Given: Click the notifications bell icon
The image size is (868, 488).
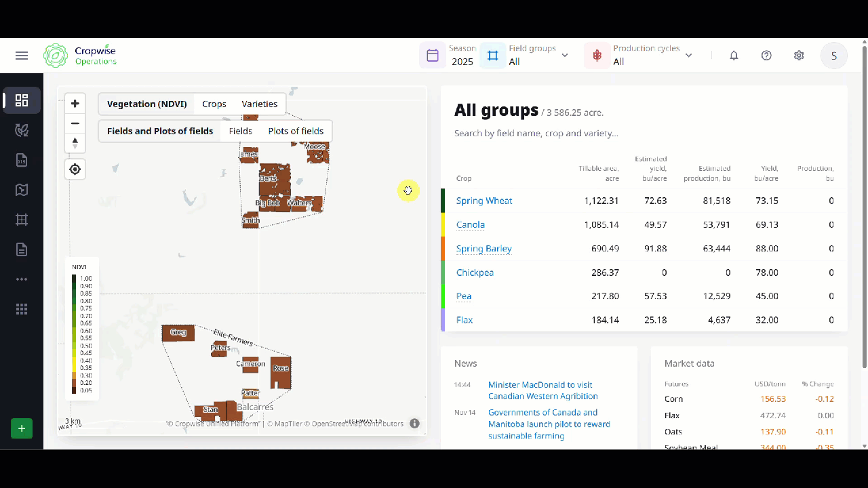Looking at the screenshot, I should click(734, 56).
